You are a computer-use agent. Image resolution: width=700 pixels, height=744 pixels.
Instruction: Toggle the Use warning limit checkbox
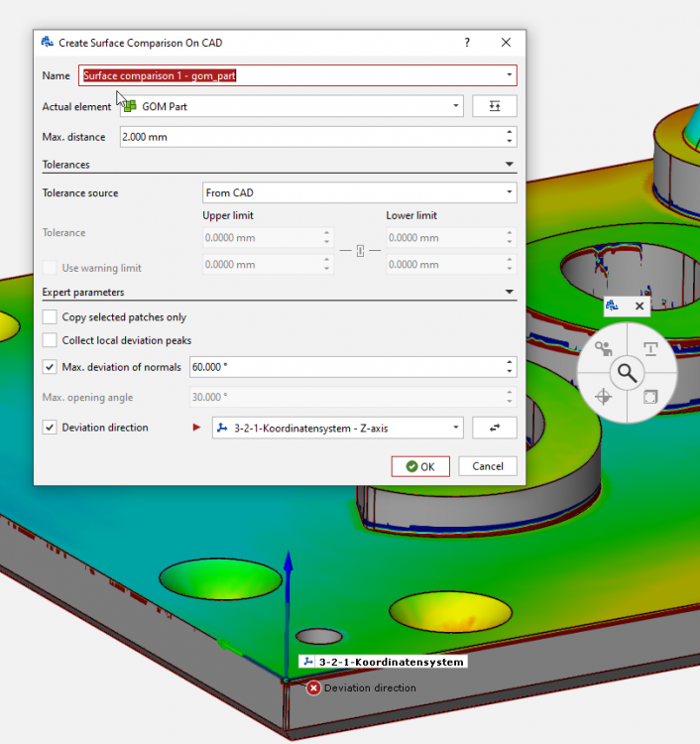coord(50,268)
